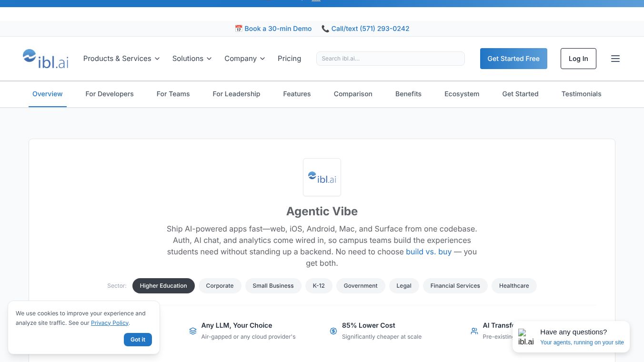Click the ibl.ai avatar in chat widget
The width and height of the screenshot is (644, 362).
[x=526, y=337]
